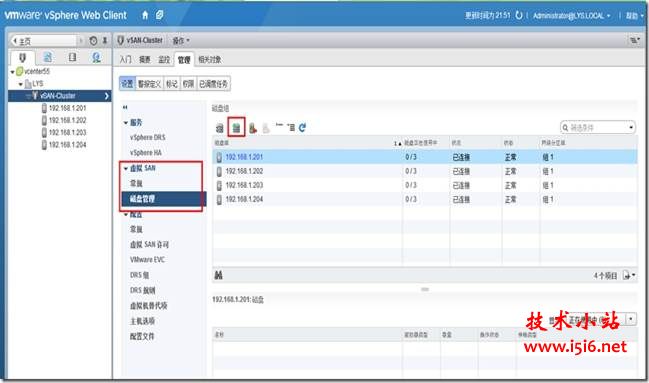Click the create disk group icon outlined in red
Image resolution: width=649 pixels, height=383 pixels.
[x=236, y=128]
